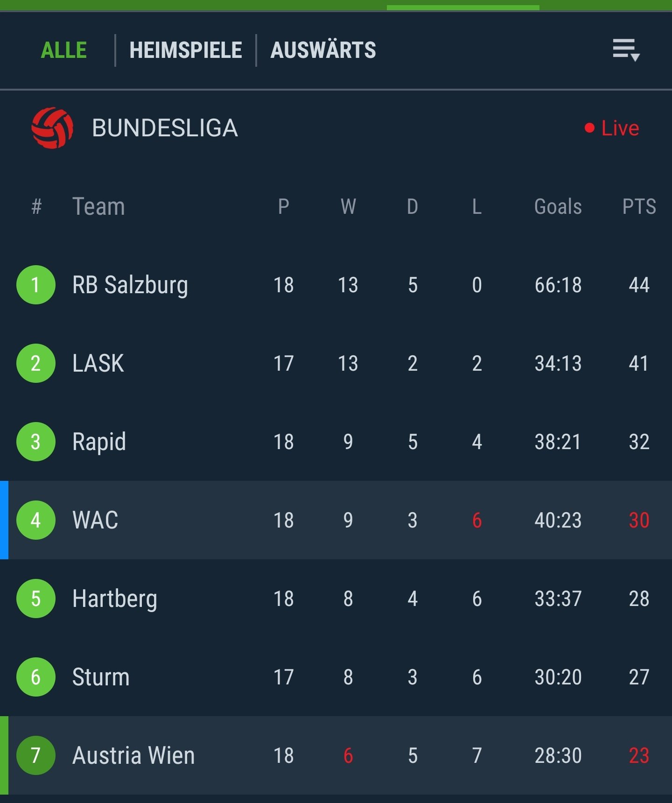Click the red Bundesliga ball logo
Screen dimensions: 672x803
point(52,128)
